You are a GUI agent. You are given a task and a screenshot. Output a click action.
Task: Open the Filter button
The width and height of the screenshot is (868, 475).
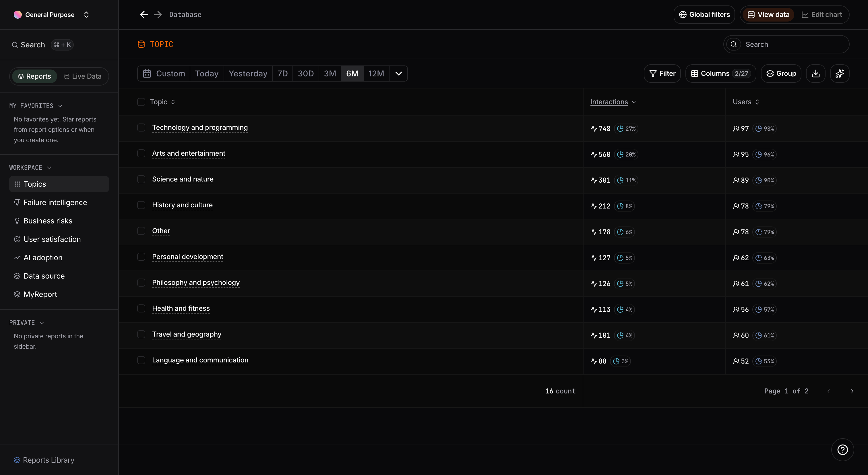click(x=662, y=74)
